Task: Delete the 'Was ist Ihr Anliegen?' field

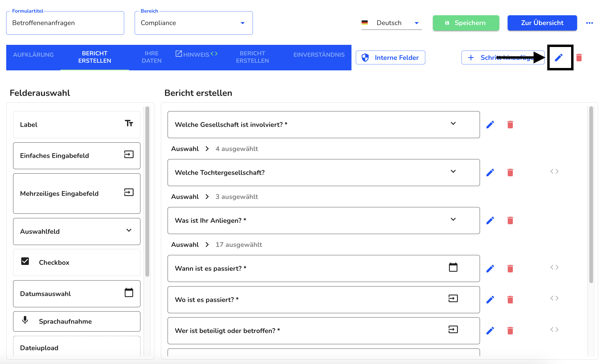Action: (x=510, y=220)
